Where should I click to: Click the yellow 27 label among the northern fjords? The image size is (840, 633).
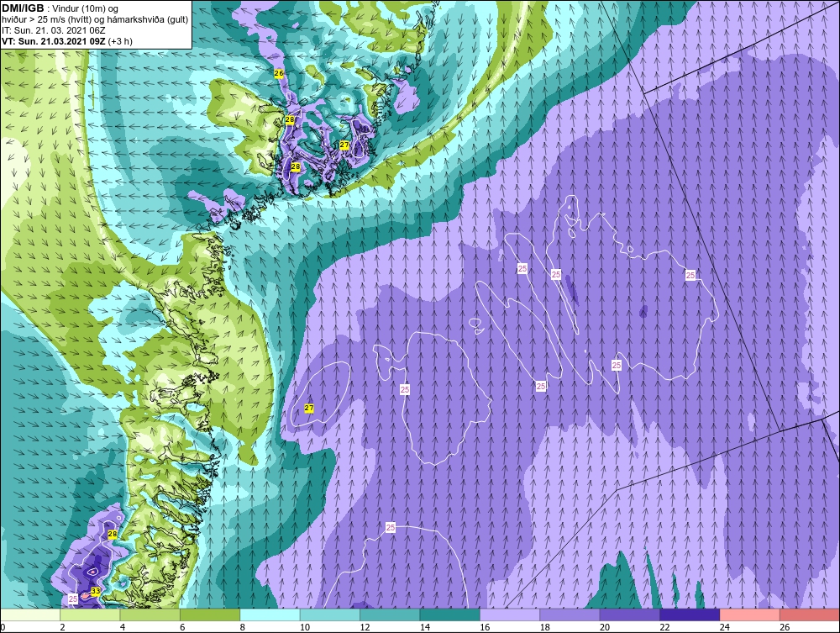pos(344,145)
